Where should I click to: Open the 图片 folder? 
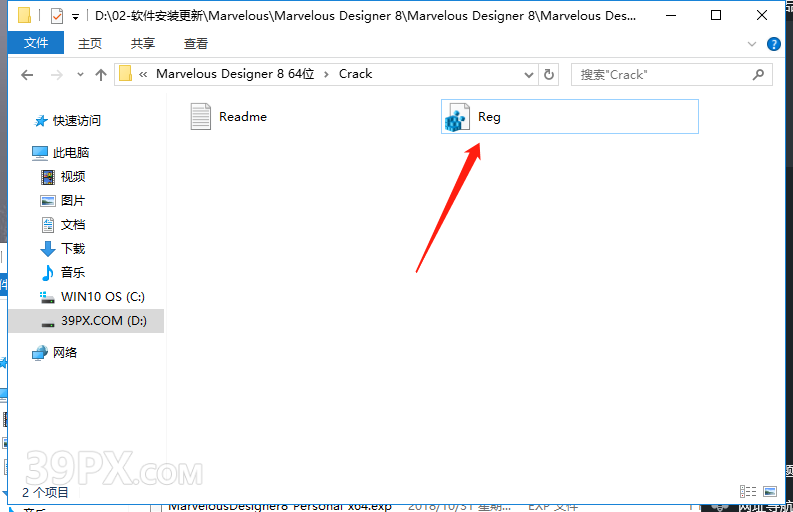click(73, 200)
